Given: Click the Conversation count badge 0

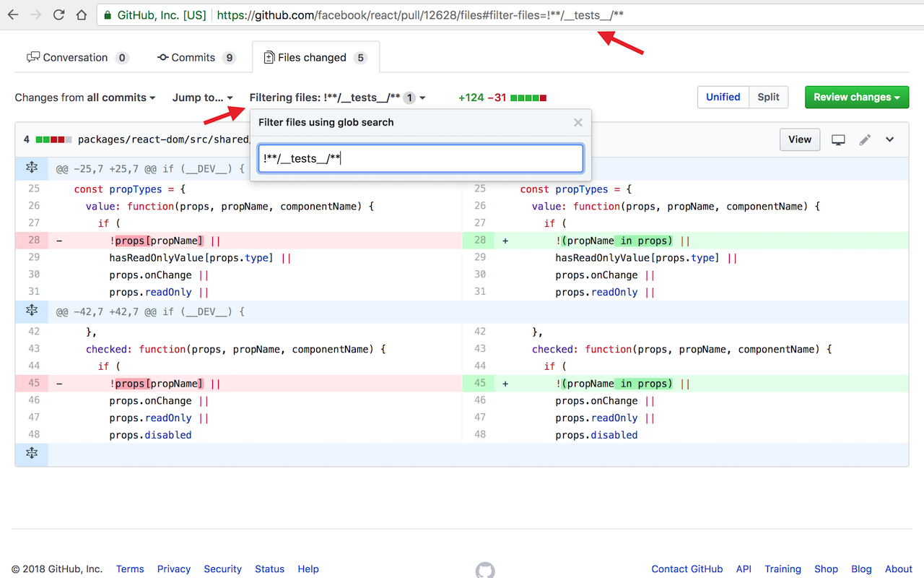Looking at the screenshot, I should click(x=122, y=58).
